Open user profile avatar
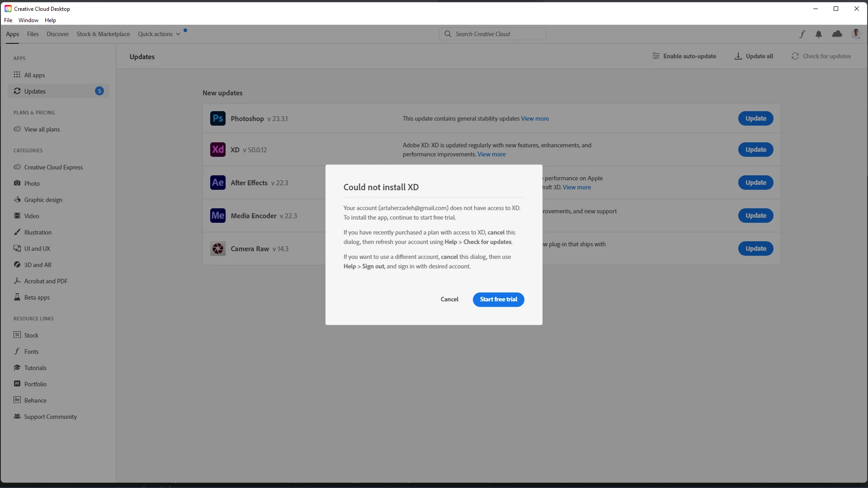Viewport: 868px width, 488px height. coord(855,34)
